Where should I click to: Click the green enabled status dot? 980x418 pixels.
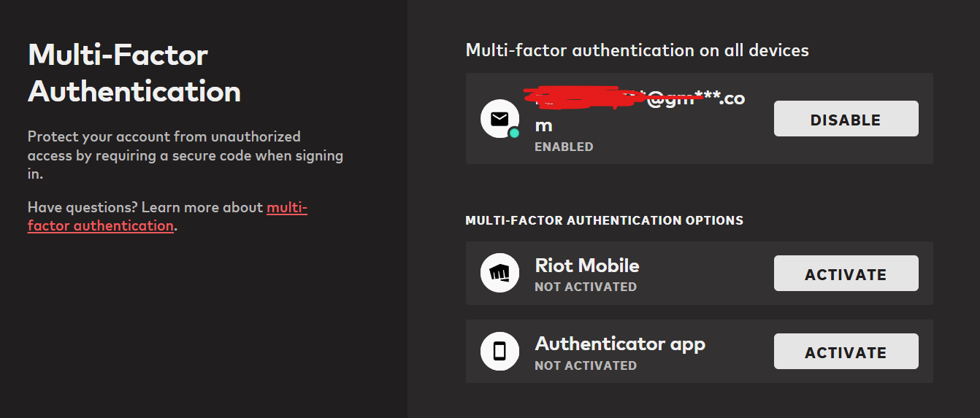point(514,133)
